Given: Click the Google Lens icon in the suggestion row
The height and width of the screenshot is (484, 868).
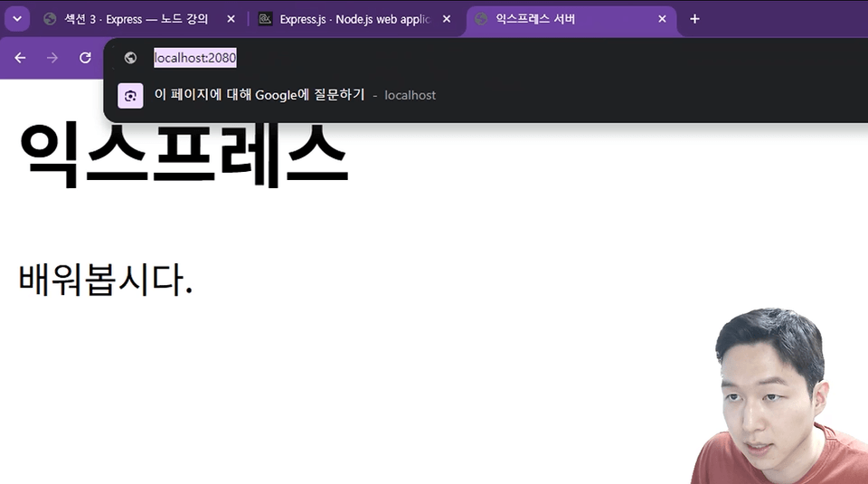Looking at the screenshot, I should coord(130,96).
